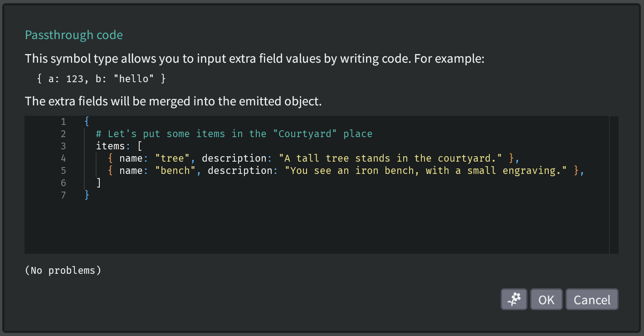The width and height of the screenshot is (644, 336).
Task: Click the closing square bracket on line 6
Action: pyautogui.click(x=99, y=183)
